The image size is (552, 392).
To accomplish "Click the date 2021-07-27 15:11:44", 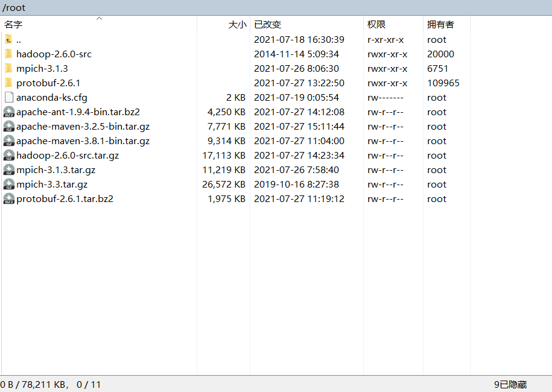I will point(299,126).
